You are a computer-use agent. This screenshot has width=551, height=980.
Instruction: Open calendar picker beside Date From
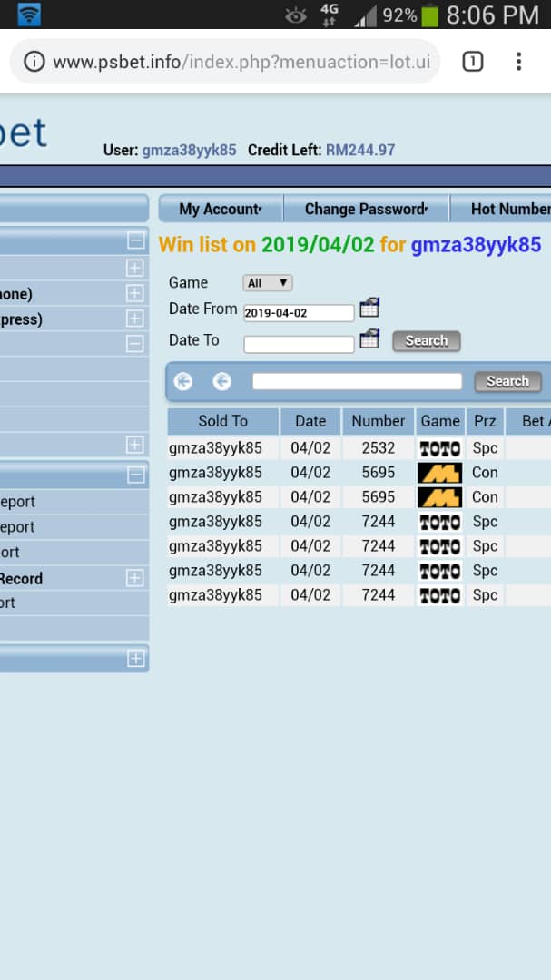pos(369,309)
